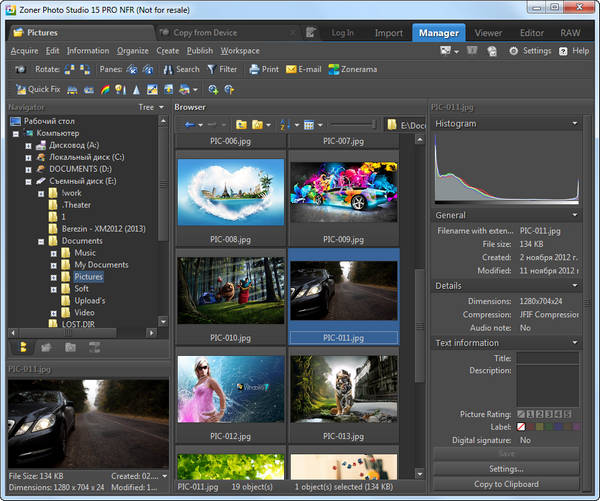Set picture rating to 5

point(568,414)
